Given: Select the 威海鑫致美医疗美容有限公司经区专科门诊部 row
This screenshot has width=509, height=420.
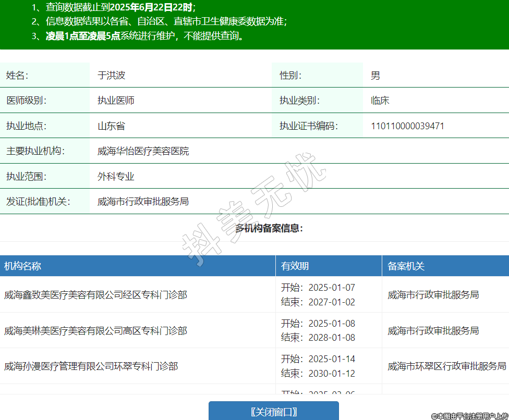Looking at the screenshot, I should pos(95,295).
